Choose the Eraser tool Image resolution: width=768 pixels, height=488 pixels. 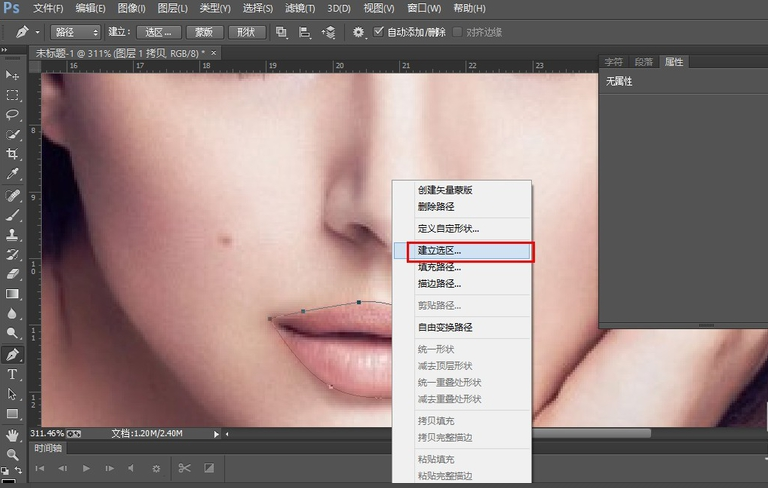[13, 273]
